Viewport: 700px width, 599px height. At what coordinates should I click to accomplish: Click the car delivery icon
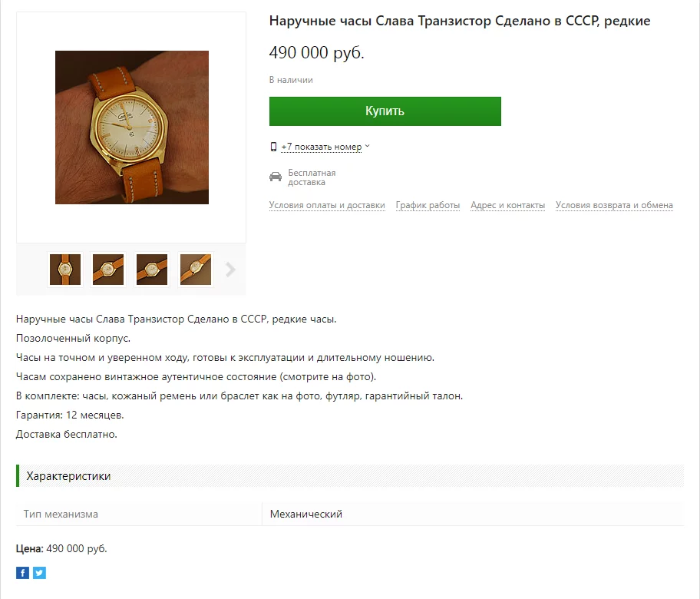click(x=276, y=177)
